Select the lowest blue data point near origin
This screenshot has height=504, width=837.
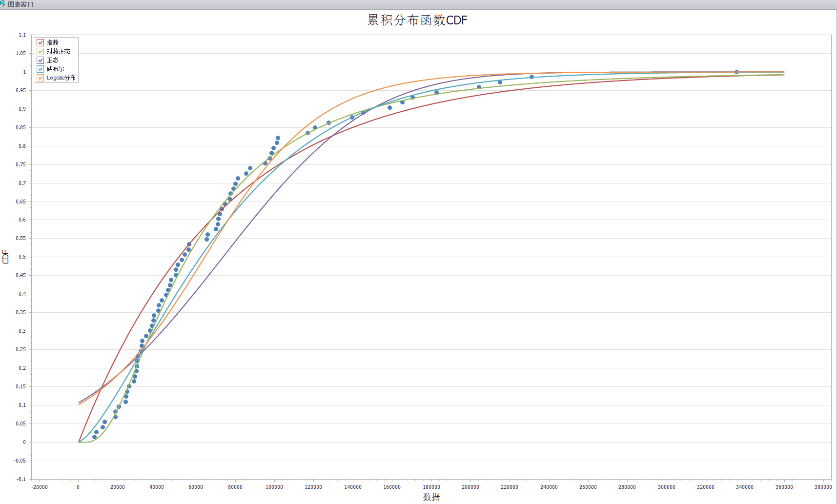94,437
